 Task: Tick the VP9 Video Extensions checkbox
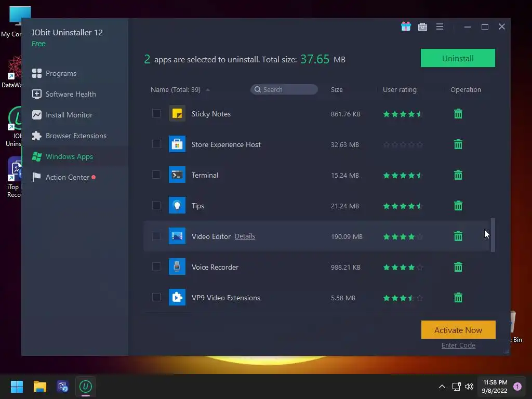click(x=156, y=297)
